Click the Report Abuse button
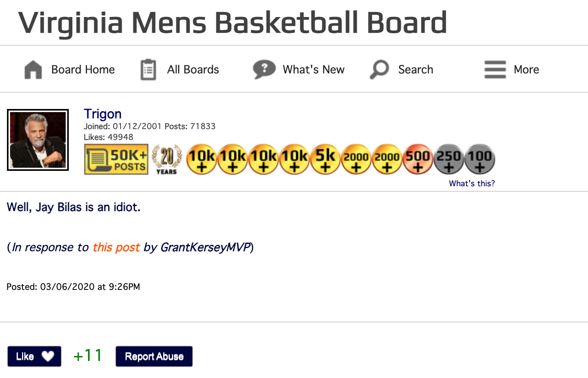The width and height of the screenshot is (588, 378). point(154,356)
